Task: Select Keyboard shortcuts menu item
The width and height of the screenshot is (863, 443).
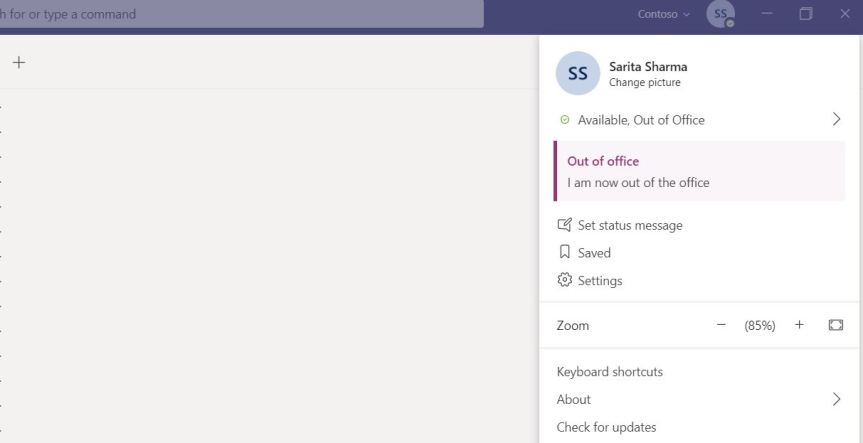Action: point(610,372)
